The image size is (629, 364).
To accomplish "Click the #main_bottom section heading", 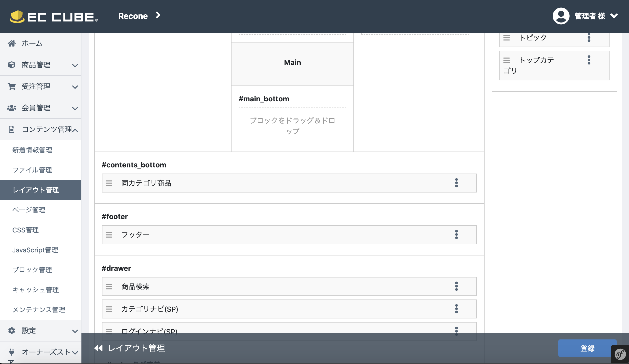I will pos(264,99).
